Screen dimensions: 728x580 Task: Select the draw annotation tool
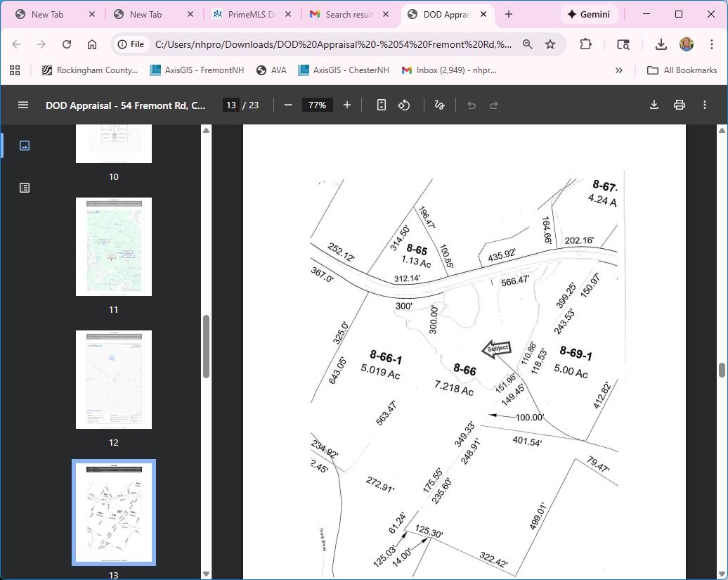coord(439,105)
